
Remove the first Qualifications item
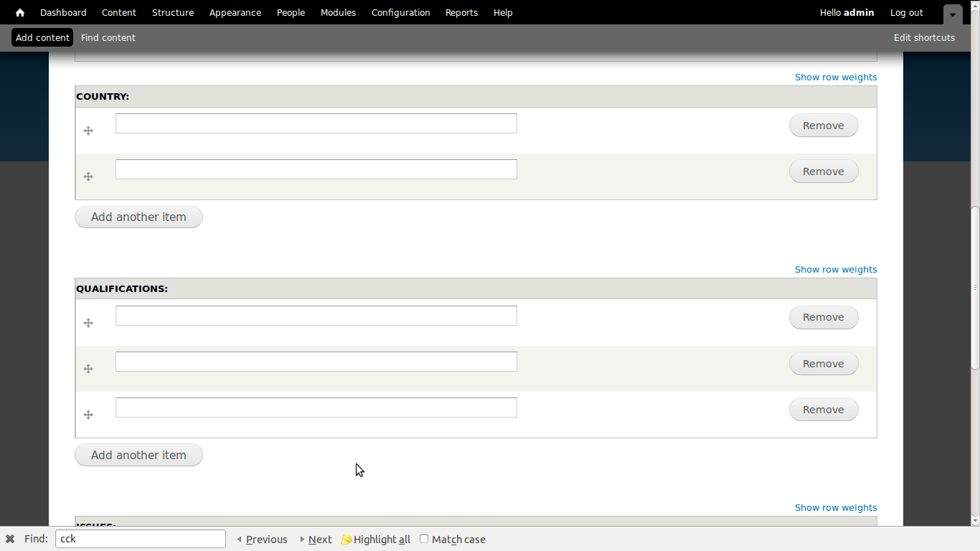pos(824,318)
